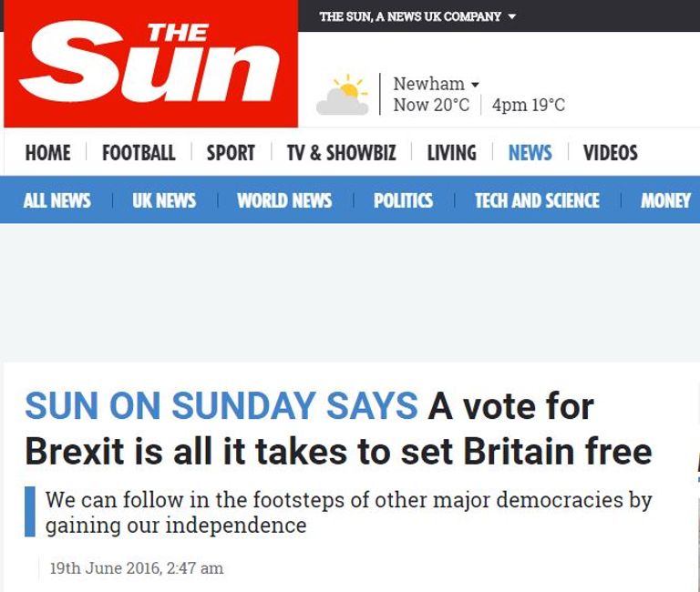
Task: Navigate to the Living section
Action: click(x=451, y=153)
